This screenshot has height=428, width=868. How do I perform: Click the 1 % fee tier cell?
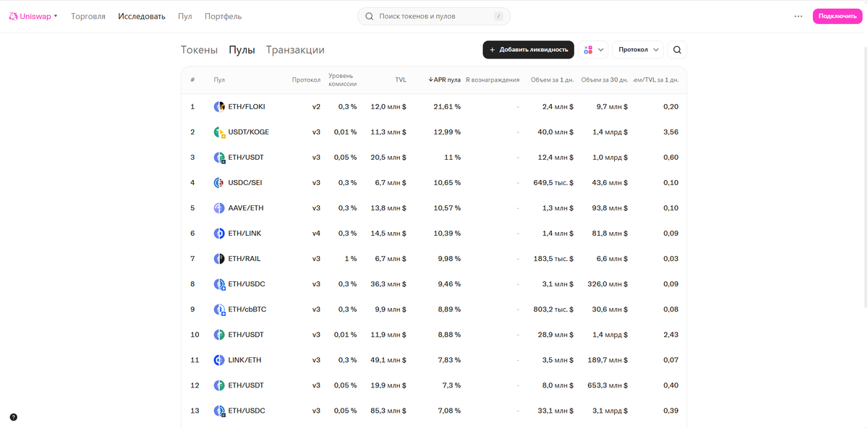click(351, 259)
